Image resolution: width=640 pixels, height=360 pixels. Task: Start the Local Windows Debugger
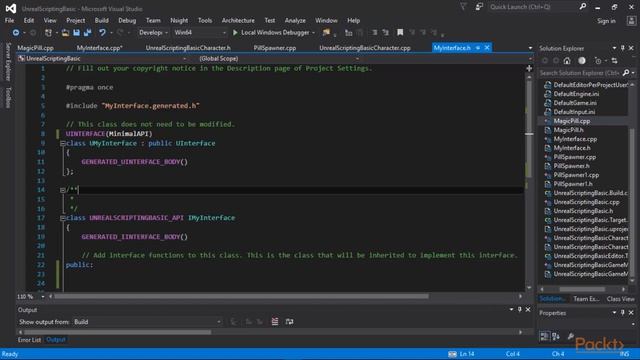click(271, 32)
